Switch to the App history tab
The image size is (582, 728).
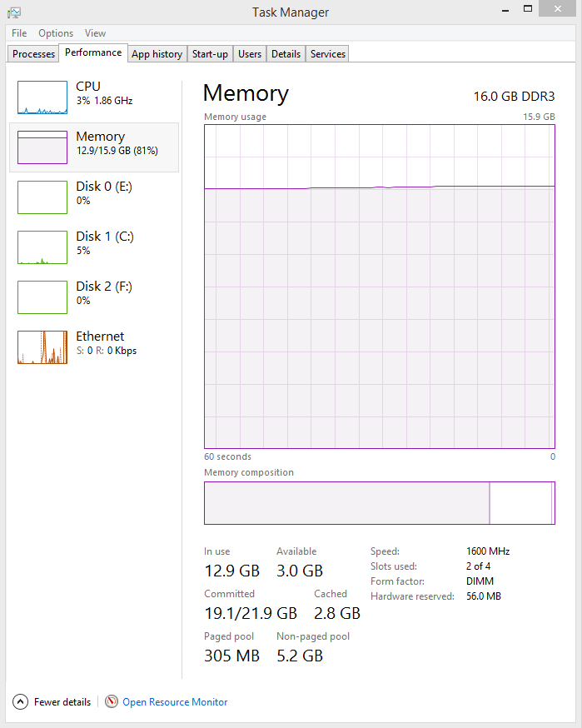pyautogui.click(x=157, y=54)
